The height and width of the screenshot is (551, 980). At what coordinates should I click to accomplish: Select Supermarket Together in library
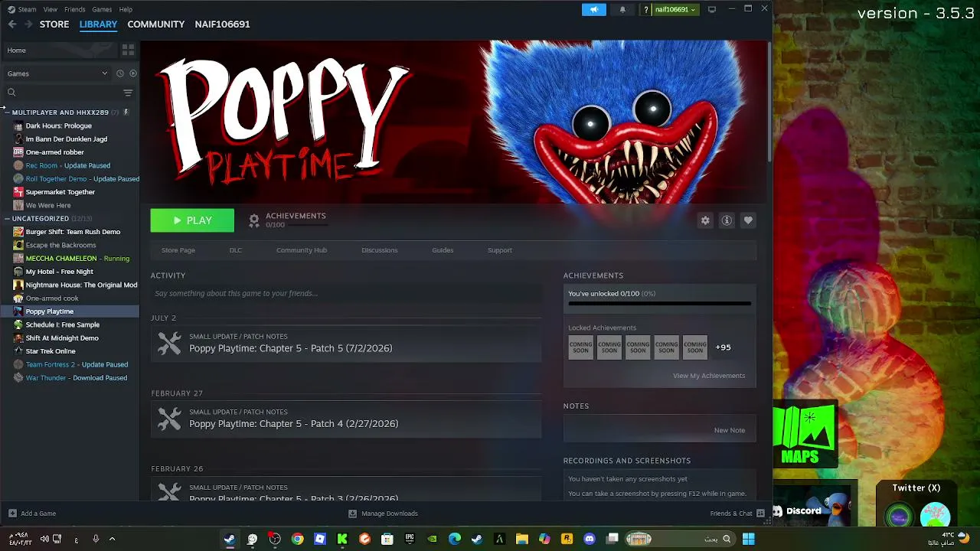point(60,192)
